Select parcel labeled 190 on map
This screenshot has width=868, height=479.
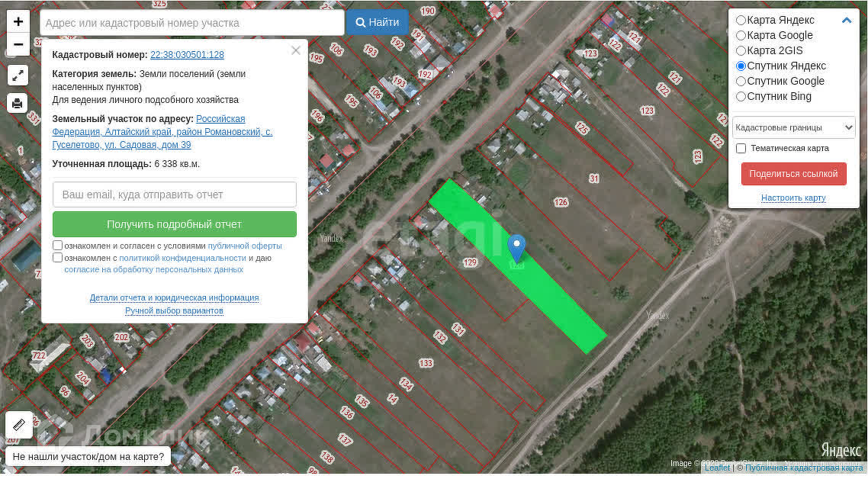[428, 11]
